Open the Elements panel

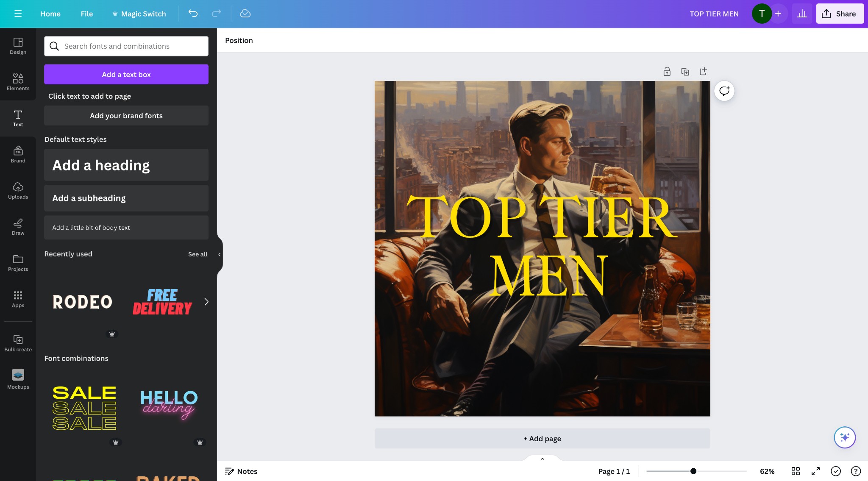point(18,82)
